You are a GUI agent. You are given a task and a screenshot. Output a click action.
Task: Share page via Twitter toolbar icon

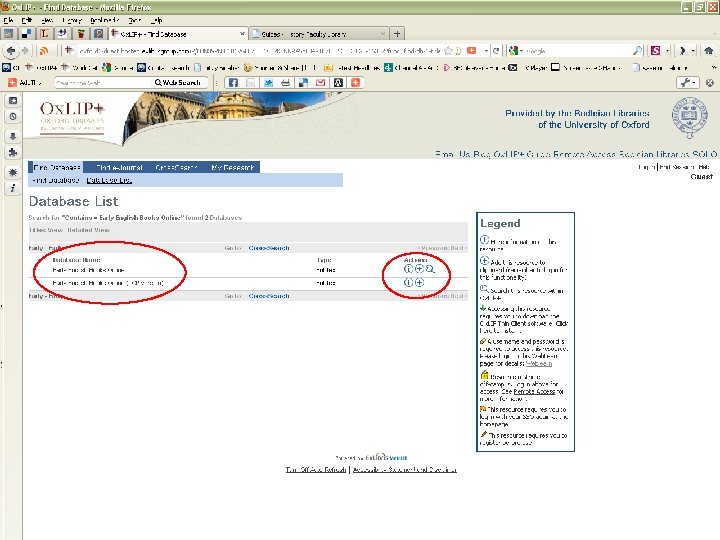click(268, 83)
